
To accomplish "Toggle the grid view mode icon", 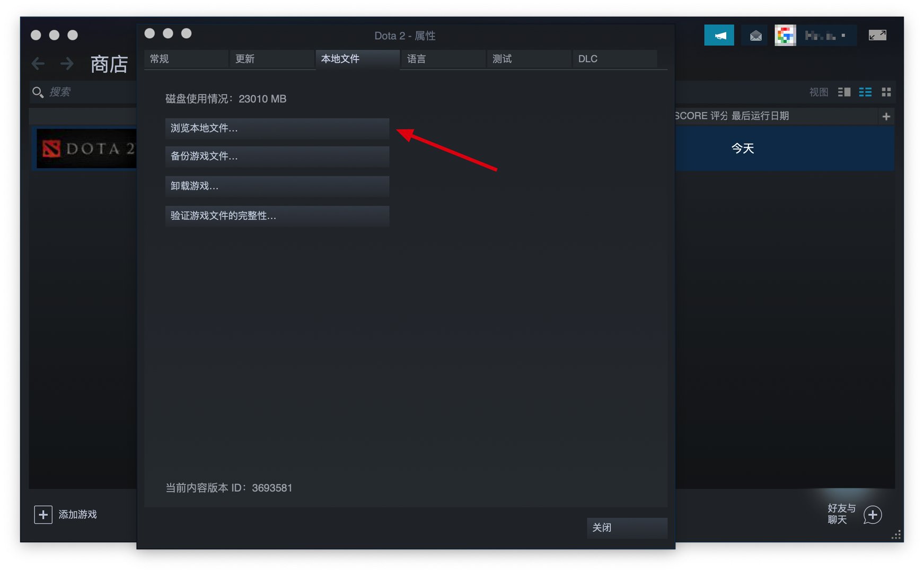I will pos(886,92).
